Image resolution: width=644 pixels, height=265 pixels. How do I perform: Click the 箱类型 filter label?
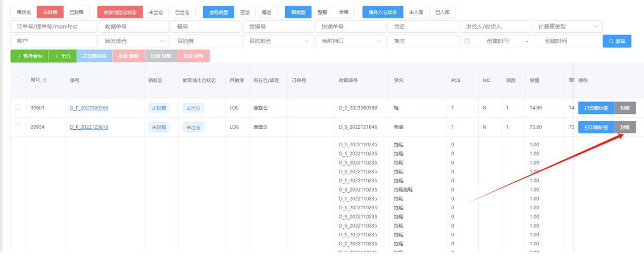tap(298, 12)
